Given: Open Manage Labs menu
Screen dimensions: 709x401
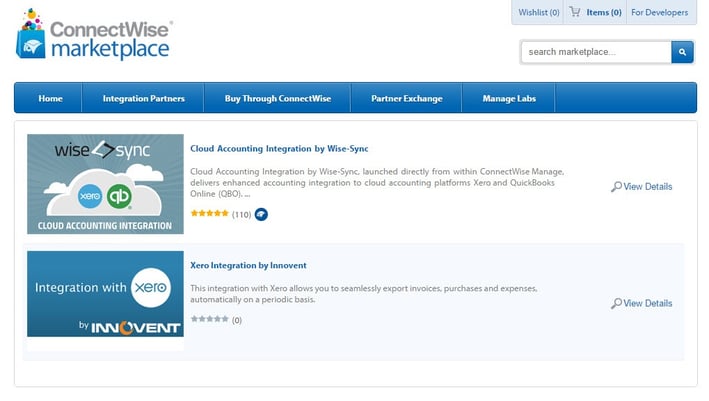Looking at the screenshot, I should (x=509, y=98).
